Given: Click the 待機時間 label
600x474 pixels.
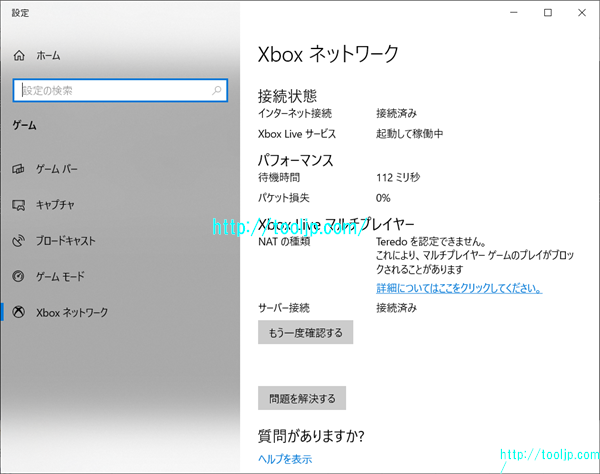Looking at the screenshot, I should [x=279, y=178].
